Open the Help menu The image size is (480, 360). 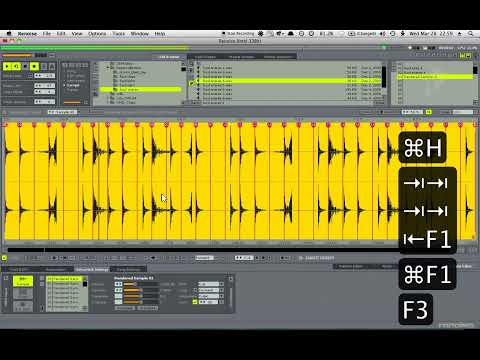click(x=160, y=34)
